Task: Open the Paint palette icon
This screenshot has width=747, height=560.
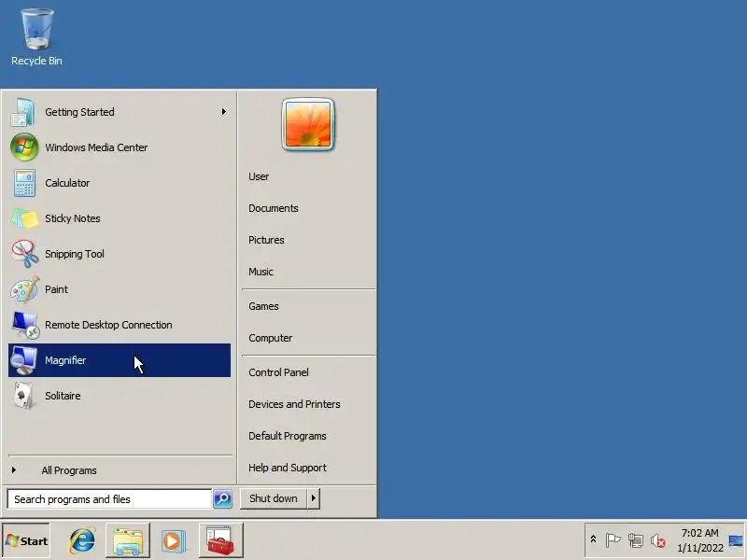Action: pos(25,289)
